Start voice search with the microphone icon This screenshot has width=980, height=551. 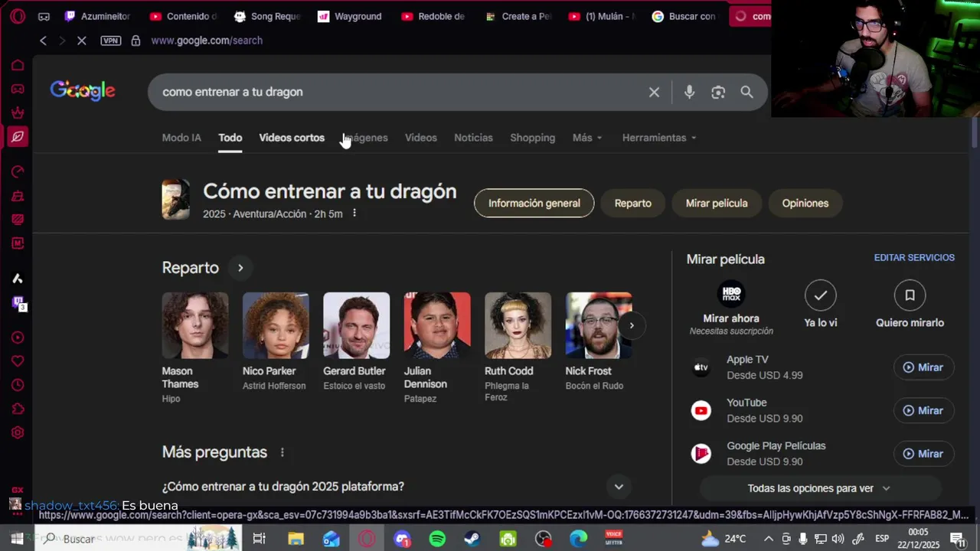pyautogui.click(x=689, y=92)
